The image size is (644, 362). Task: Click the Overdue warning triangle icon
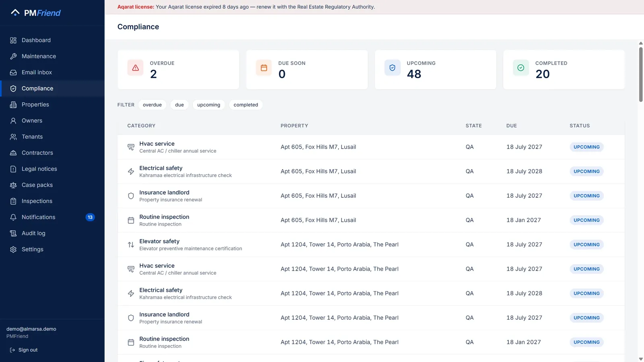(135, 68)
